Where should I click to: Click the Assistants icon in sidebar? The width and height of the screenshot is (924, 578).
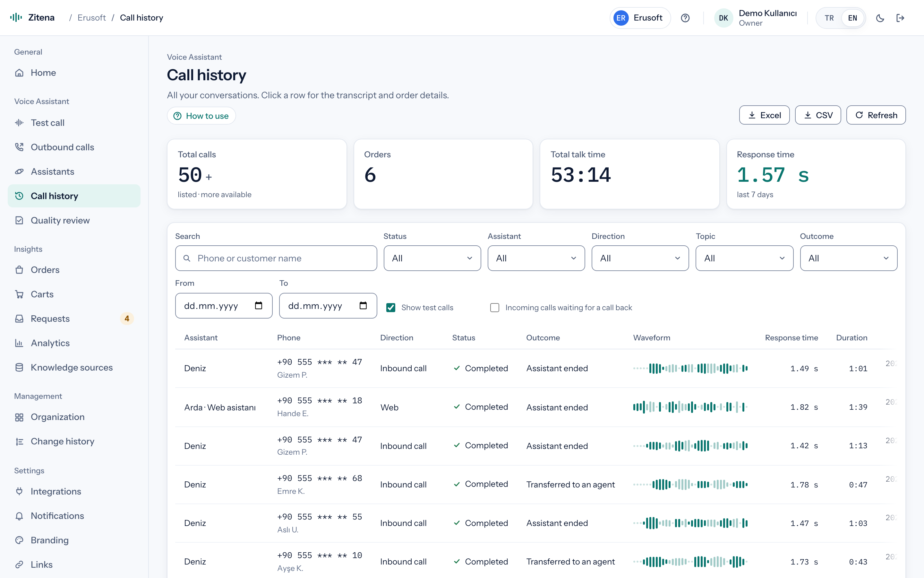(x=19, y=172)
